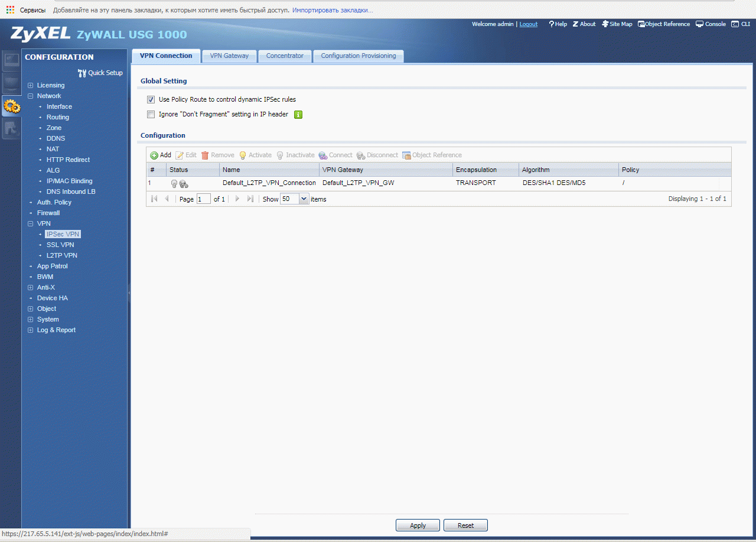
Task: Go to previous page of table
Action: (x=167, y=199)
